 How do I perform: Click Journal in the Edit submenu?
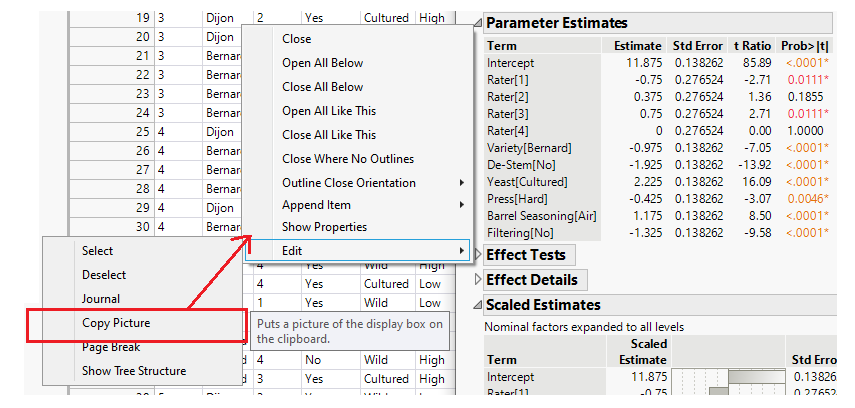[x=101, y=299]
